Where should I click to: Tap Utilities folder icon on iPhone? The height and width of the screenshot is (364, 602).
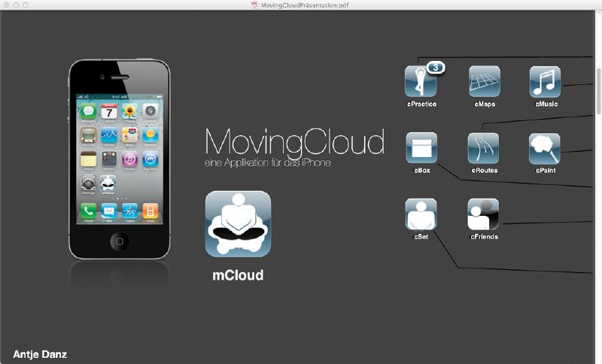(x=109, y=159)
